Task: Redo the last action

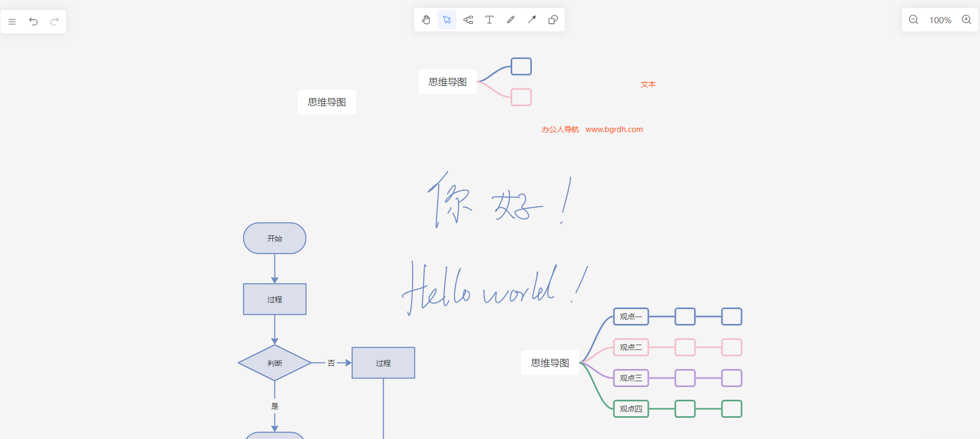Action: [x=55, y=22]
